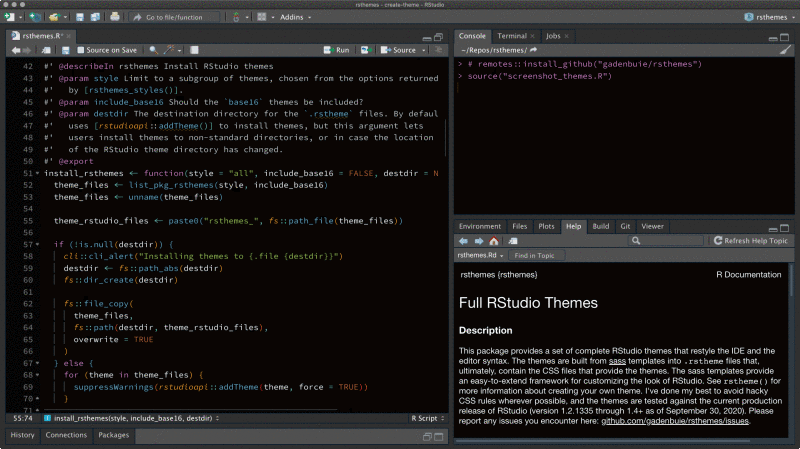Screen dimensions: 800x449
Task: Click the Run button in editor
Action: point(337,50)
